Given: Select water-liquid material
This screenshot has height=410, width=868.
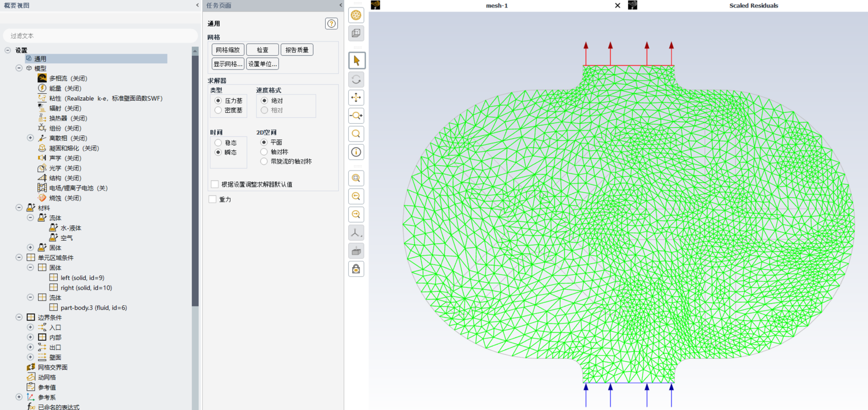Looking at the screenshot, I should pyautogui.click(x=70, y=228).
